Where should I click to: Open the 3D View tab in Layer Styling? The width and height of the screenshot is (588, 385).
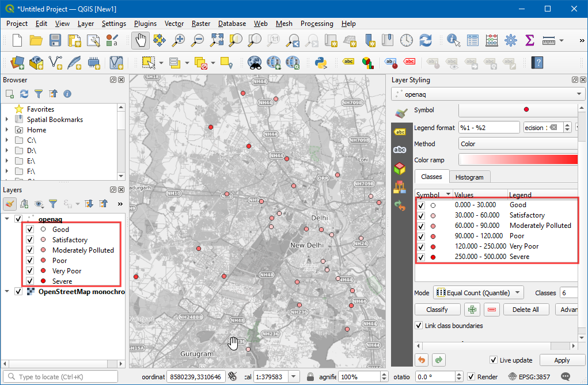coord(399,168)
